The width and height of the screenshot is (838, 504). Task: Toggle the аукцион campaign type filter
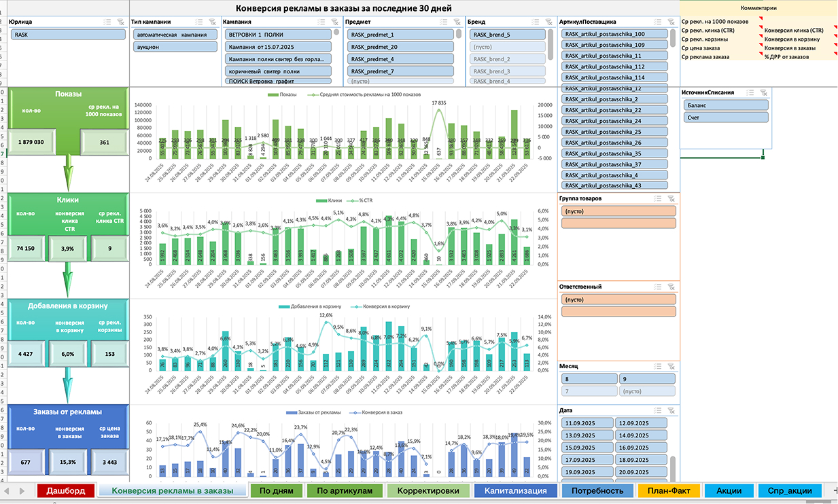click(175, 47)
